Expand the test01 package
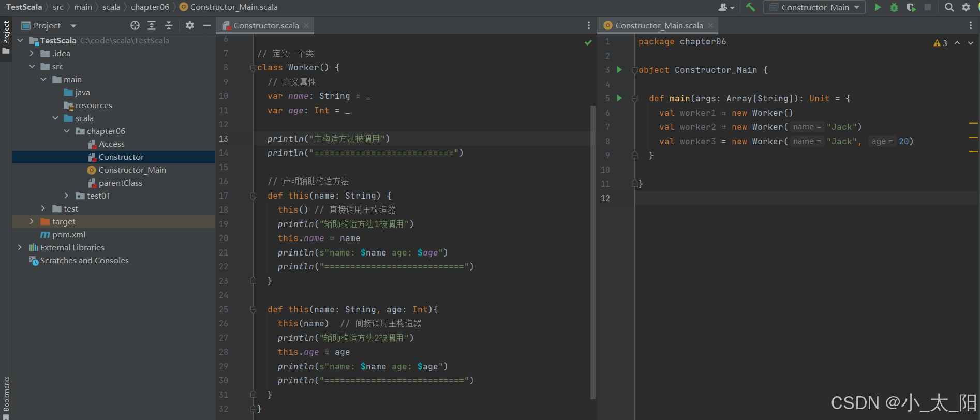Screen dimensions: 980x420 coord(67,196)
